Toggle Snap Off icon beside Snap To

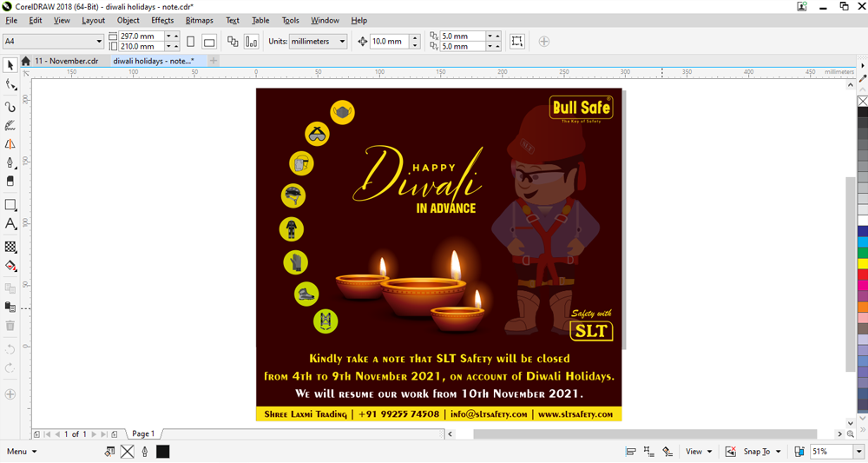(x=731, y=452)
